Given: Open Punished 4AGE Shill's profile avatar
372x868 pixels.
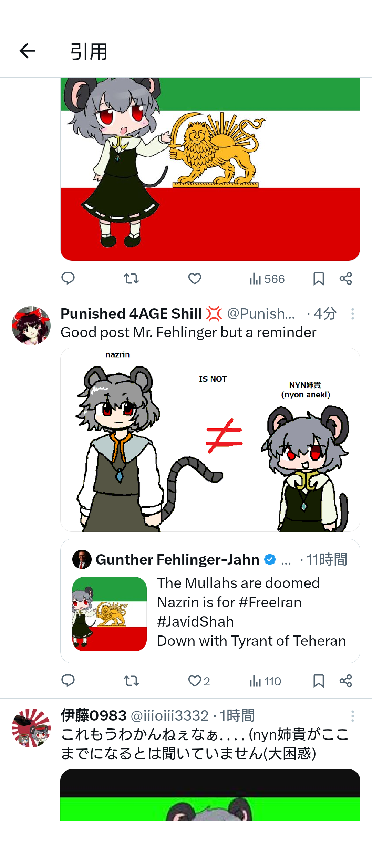Looking at the screenshot, I should pyautogui.click(x=31, y=325).
